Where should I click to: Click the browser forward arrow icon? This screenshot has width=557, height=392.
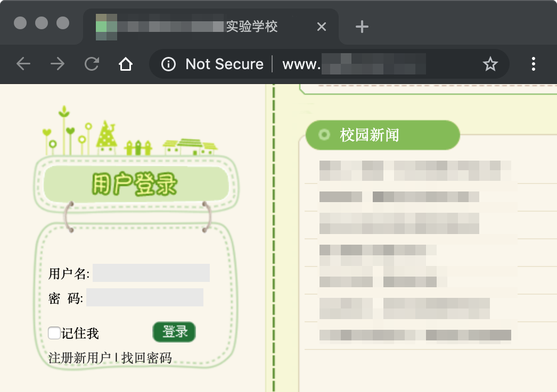click(58, 64)
